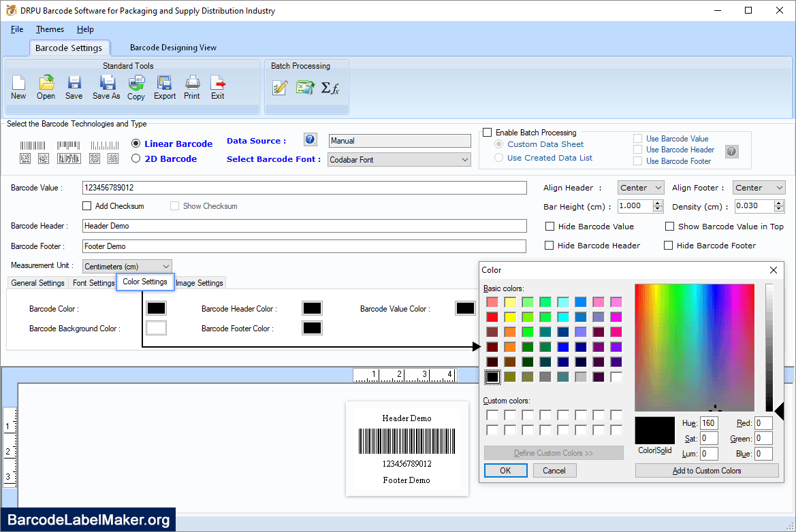Image resolution: width=796 pixels, height=532 pixels.
Task: Click the batch options help question icon
Action: click(731, 151)
